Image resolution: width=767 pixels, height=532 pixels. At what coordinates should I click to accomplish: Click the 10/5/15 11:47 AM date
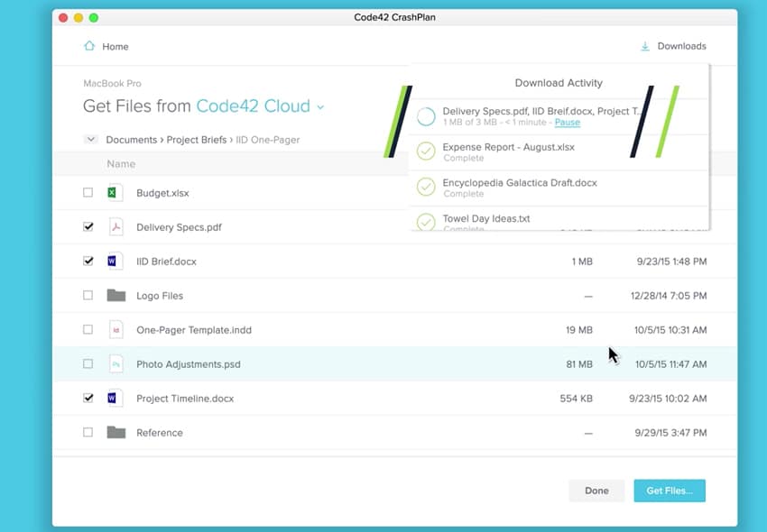pos(671,364)
